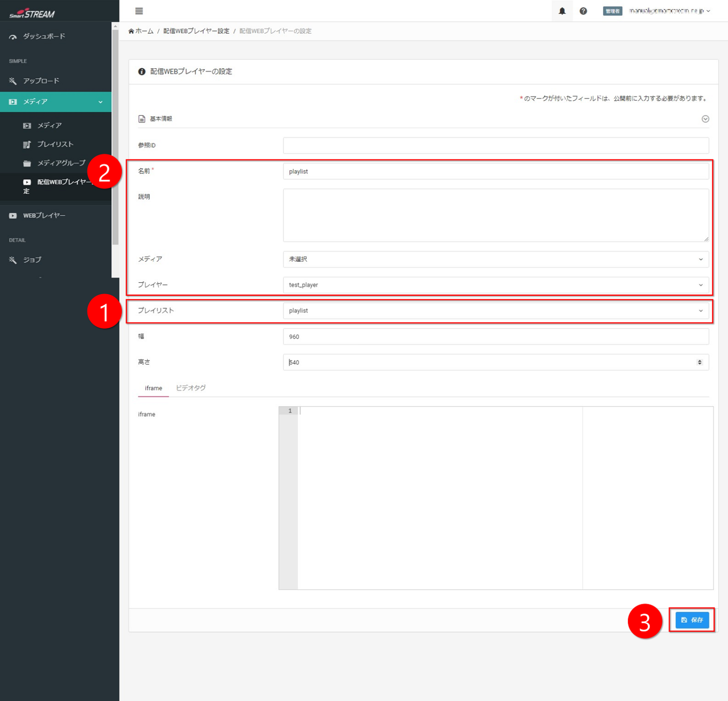Open notifications bell icon
Image resolution: width=728 pixels, height=701 pixels.
pos(562,11)
